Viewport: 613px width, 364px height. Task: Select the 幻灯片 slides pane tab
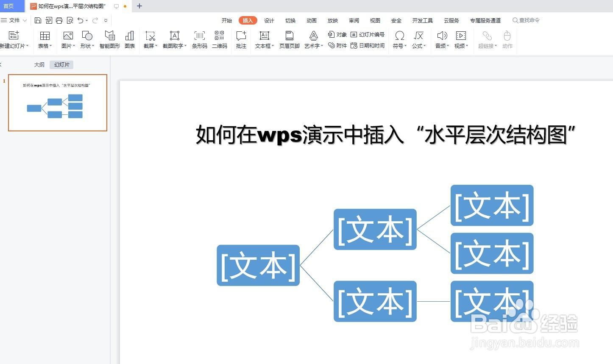coord(61,65)
